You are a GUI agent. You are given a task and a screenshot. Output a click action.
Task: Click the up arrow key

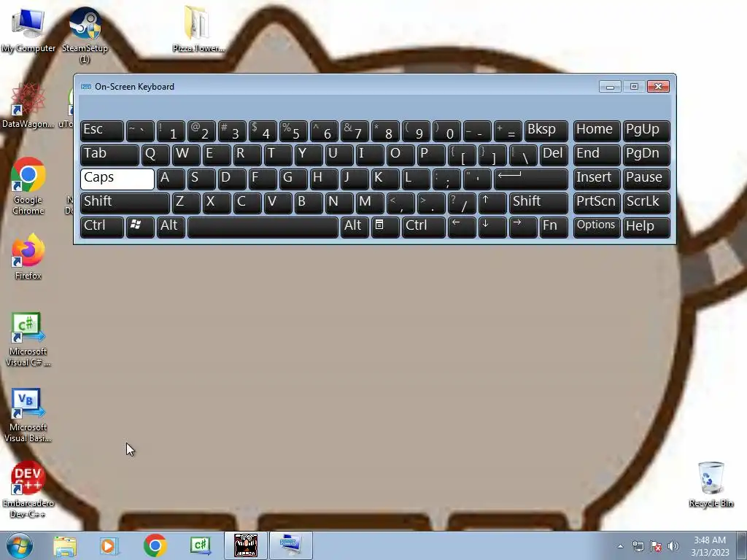(x=492, y=203)
